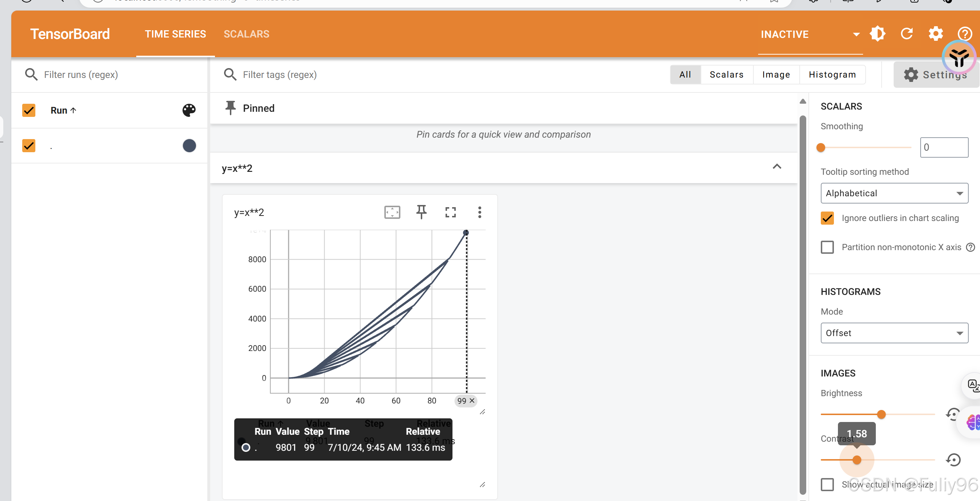Open Tooltip sorting method Alphabetical dropdown

pyautogui.click(x=894, y=193)
